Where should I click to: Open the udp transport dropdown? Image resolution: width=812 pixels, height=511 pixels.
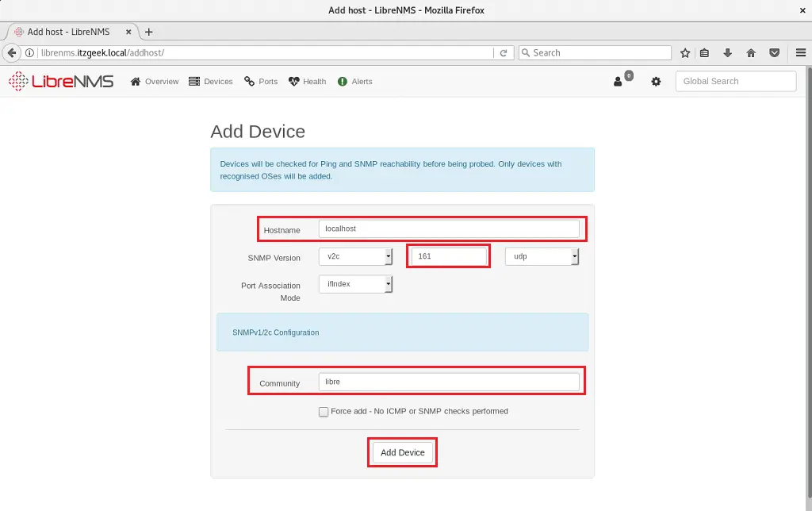click(542, 257)
